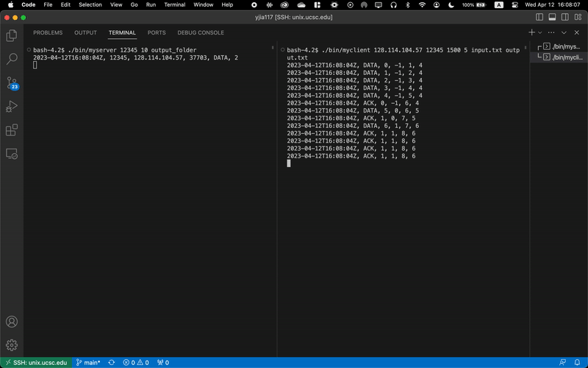Open the Apple menu

(10, 5)
